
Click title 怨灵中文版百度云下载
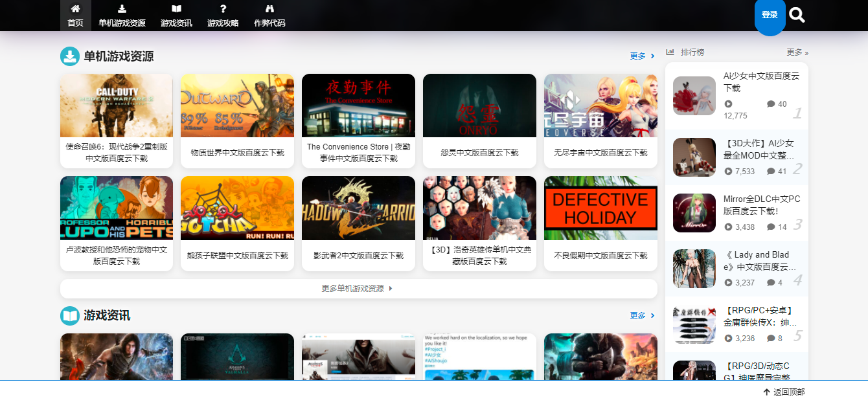479,153
